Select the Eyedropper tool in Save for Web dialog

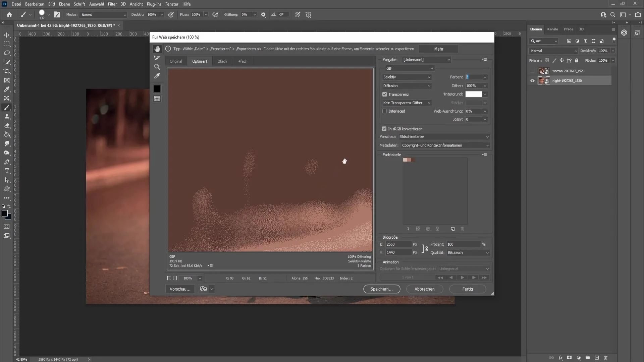[x=157, y=76]
